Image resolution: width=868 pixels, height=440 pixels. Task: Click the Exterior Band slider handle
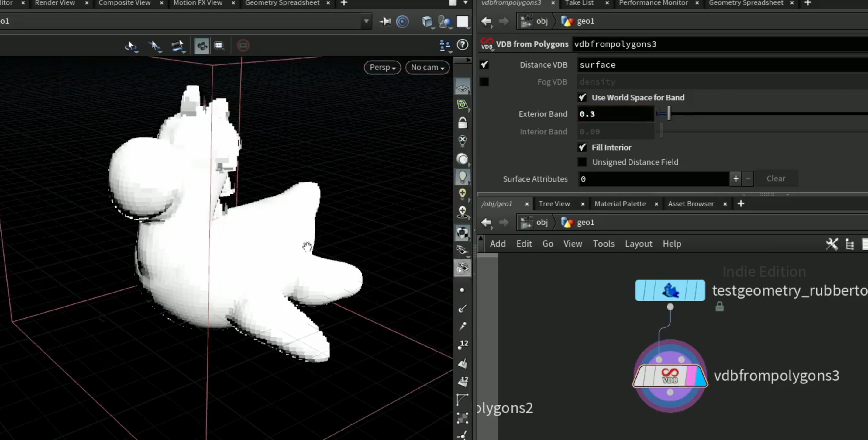click(x=669, y=114)
